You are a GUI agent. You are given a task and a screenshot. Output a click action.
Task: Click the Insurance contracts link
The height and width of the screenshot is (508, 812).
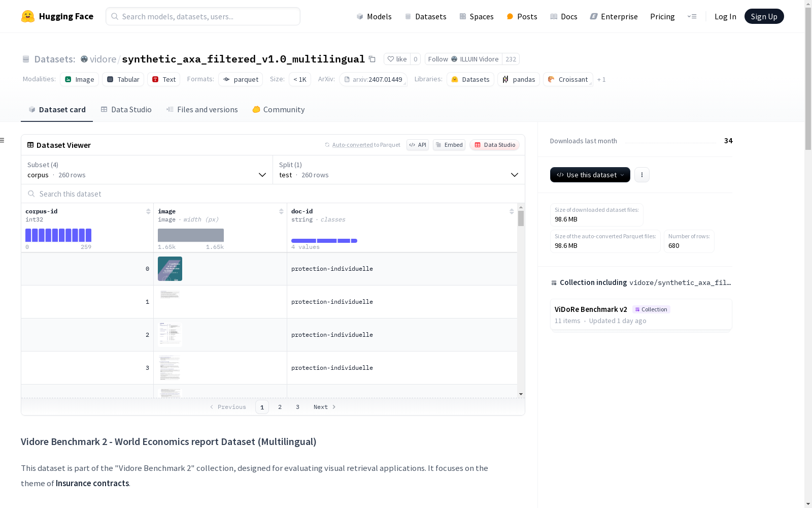point(92,483)
